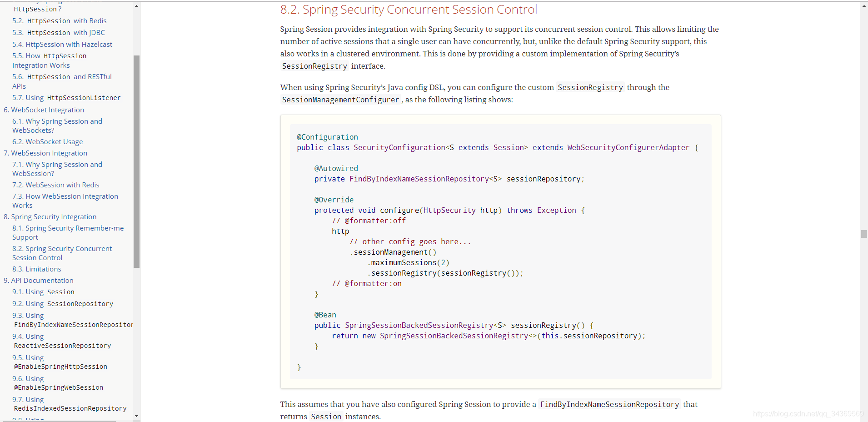Go to 7.2 WebSession with Redis
The width and height of the screenshot is (868, 422).
[x=56, y=185]
